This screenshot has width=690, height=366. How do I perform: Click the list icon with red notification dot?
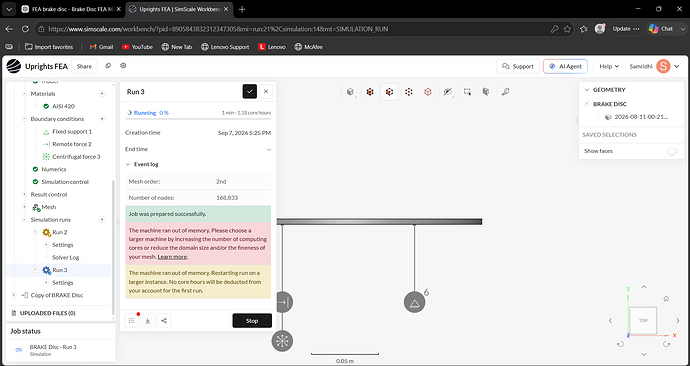(x=132, y=321)
